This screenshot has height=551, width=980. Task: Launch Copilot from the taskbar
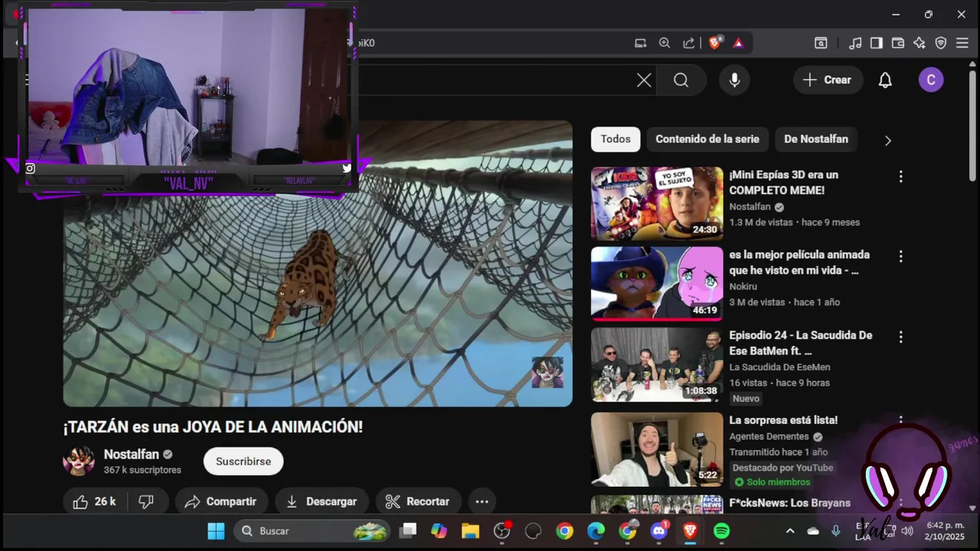coord(439,531)
